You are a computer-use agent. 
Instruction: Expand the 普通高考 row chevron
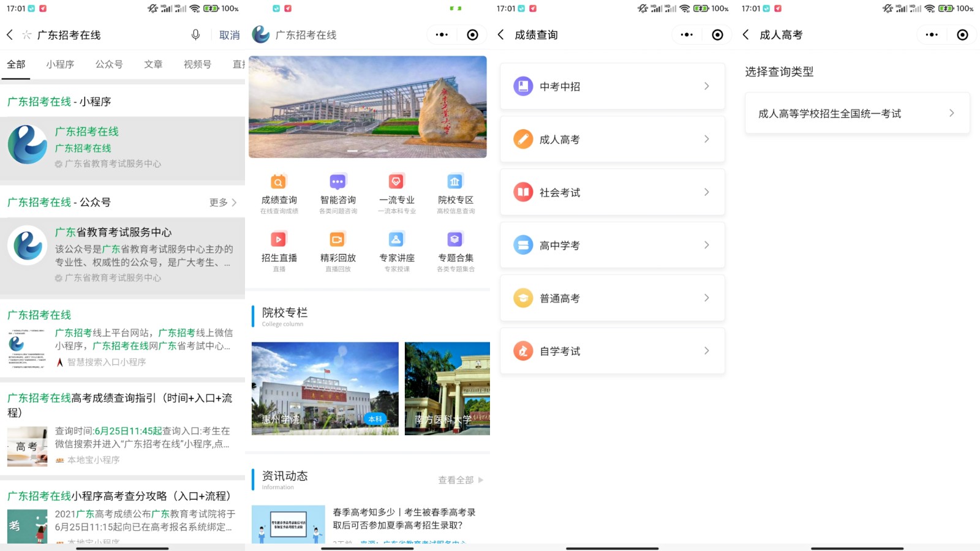pyautogui.click(x=706, y=298)
